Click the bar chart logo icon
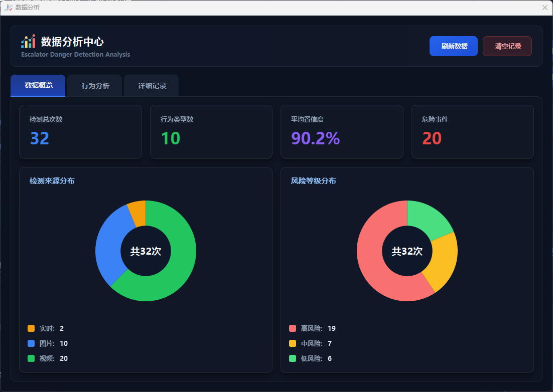This screenshot has width=553, height=392. [x=28, y=42]
